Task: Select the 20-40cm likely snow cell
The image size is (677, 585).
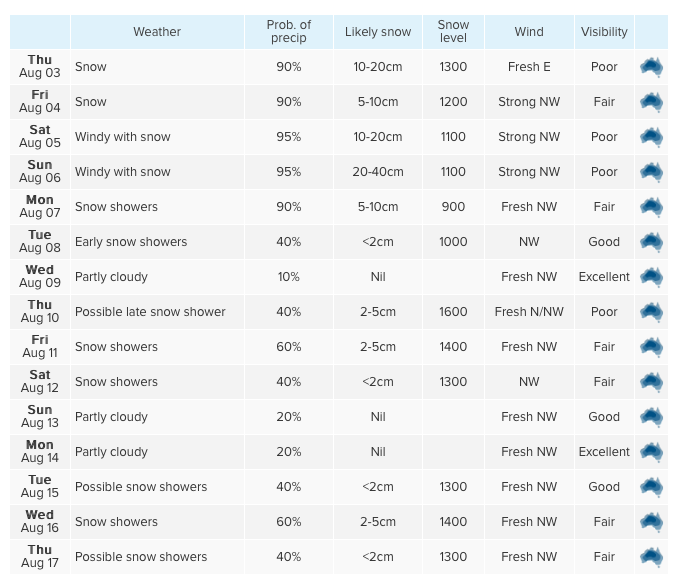Action: pos(378,172)
